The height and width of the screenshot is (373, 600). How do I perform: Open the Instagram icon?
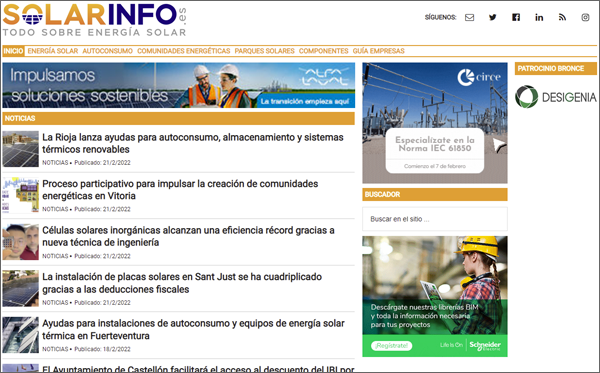tap(585, 17)
